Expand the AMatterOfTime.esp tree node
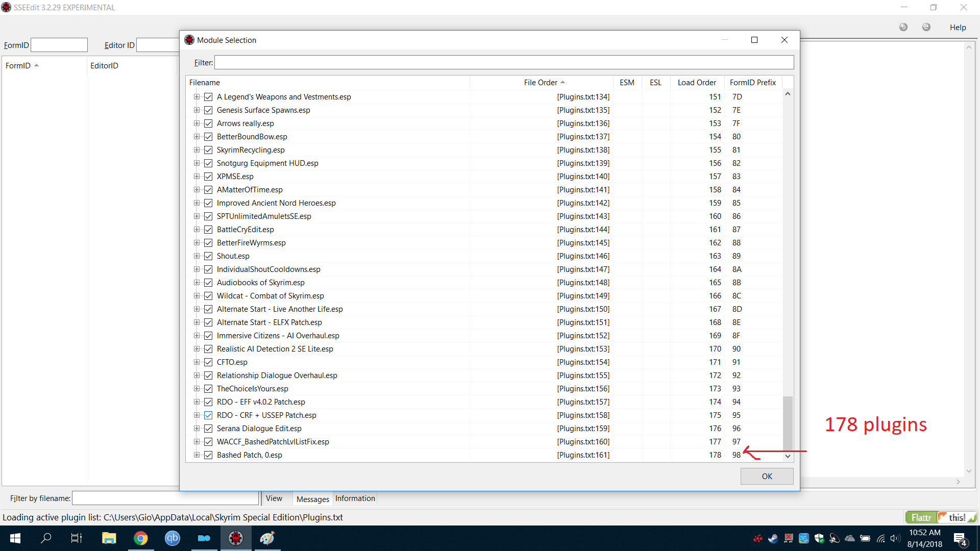Screen dimensions: 980x551 (197, 190)
